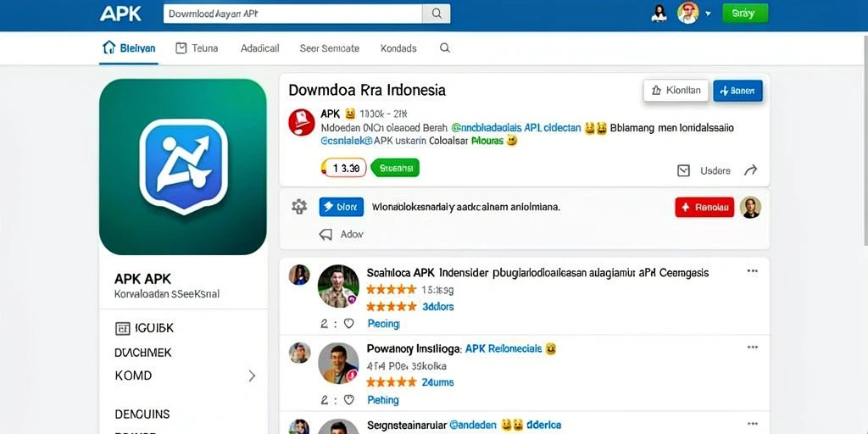Click the Piehing link

coord(383,400)
